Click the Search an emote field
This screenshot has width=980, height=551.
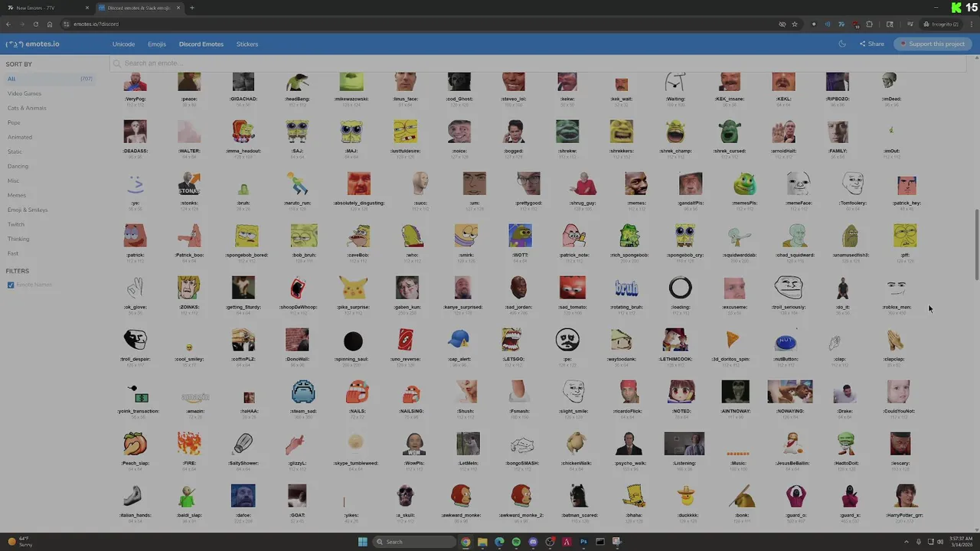tap(538, 64)
